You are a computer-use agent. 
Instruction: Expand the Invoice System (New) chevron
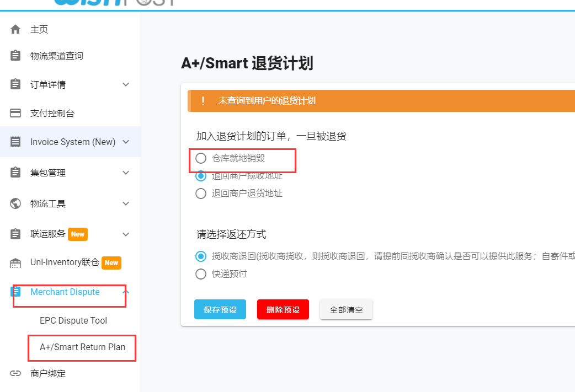pos(126,142)
